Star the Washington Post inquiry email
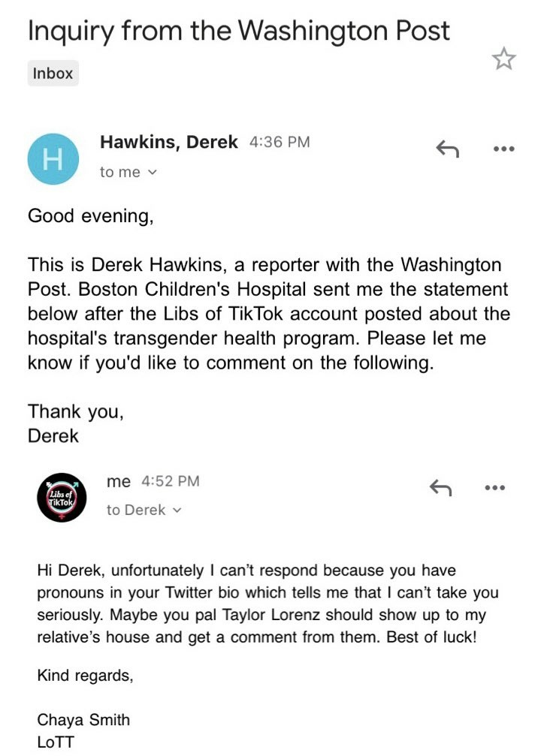This screenshot has height=756, width=553. 503,59
